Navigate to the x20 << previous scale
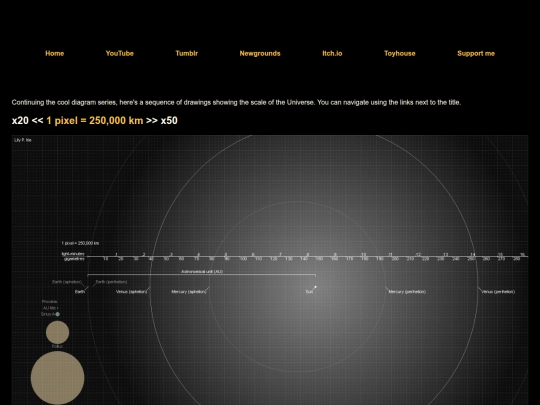The width and height of the screenshot is (540, 405). [x=28, y=121]
